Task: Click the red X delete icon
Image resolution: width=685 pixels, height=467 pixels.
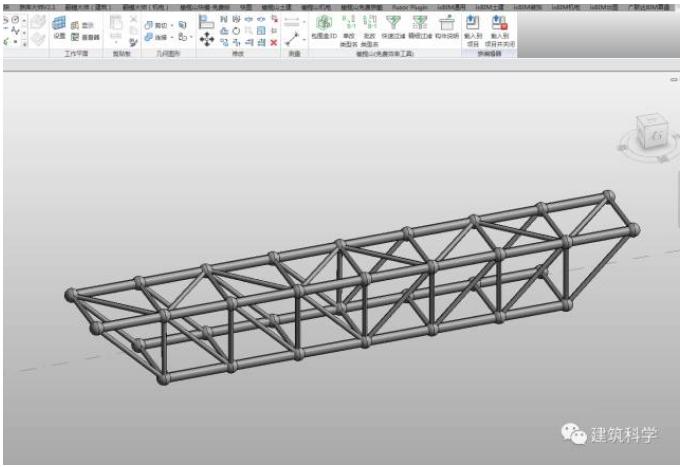Action: [x=273, y=42]
